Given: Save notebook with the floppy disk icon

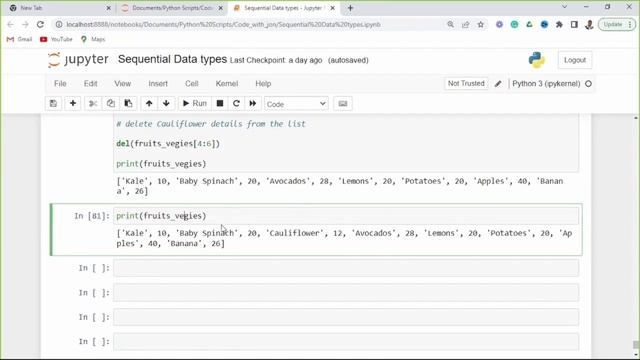Looking at the screenshot, I should [53, 104].
